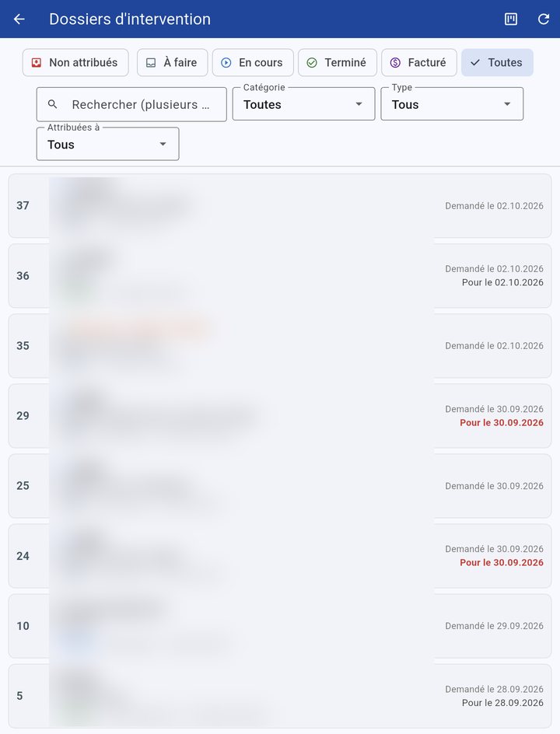560x734 pixels.
Task: Deselect the Toutes filter chip
Action: [x=497, y=62]
